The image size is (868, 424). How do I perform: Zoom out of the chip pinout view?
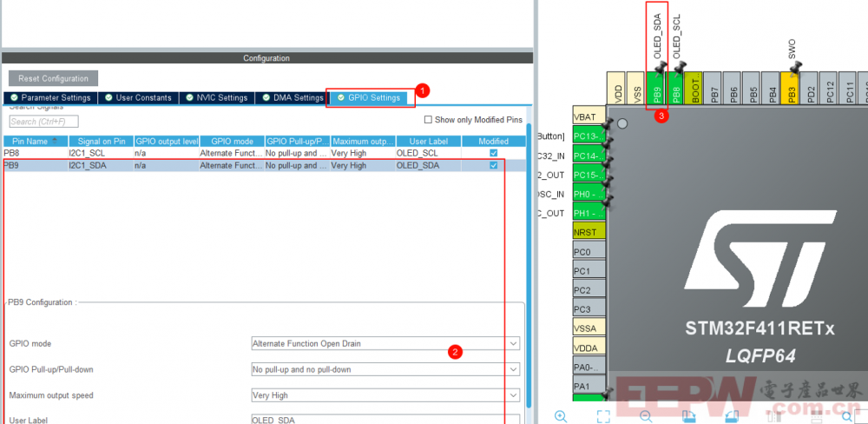(x=646, y=415)
